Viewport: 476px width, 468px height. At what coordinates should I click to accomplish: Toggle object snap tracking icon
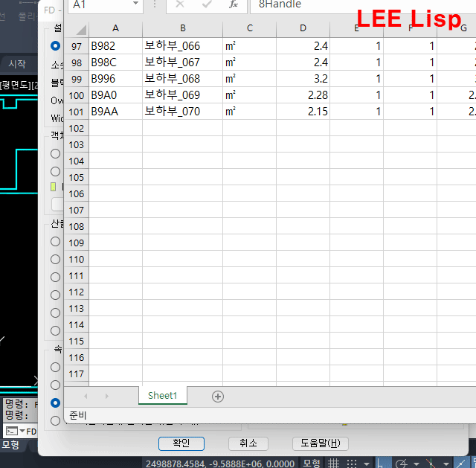pyautogui.click(x=460, y=464)
